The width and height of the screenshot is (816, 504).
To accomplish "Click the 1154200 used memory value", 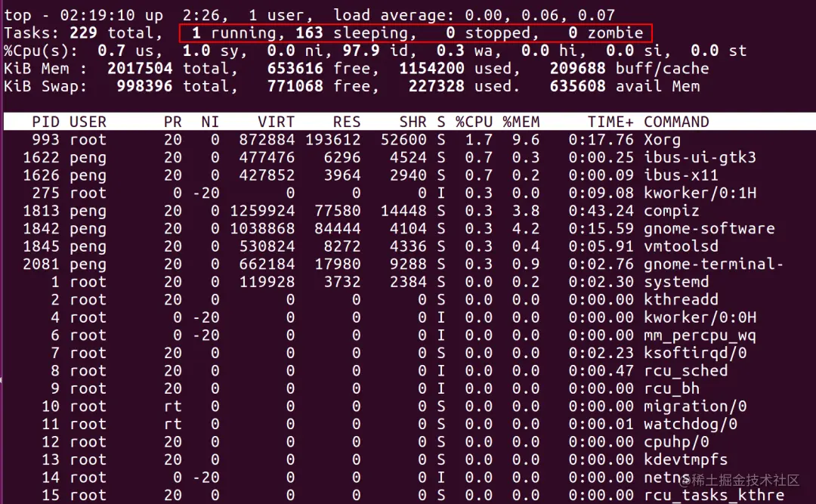I will tap(431, 68).
